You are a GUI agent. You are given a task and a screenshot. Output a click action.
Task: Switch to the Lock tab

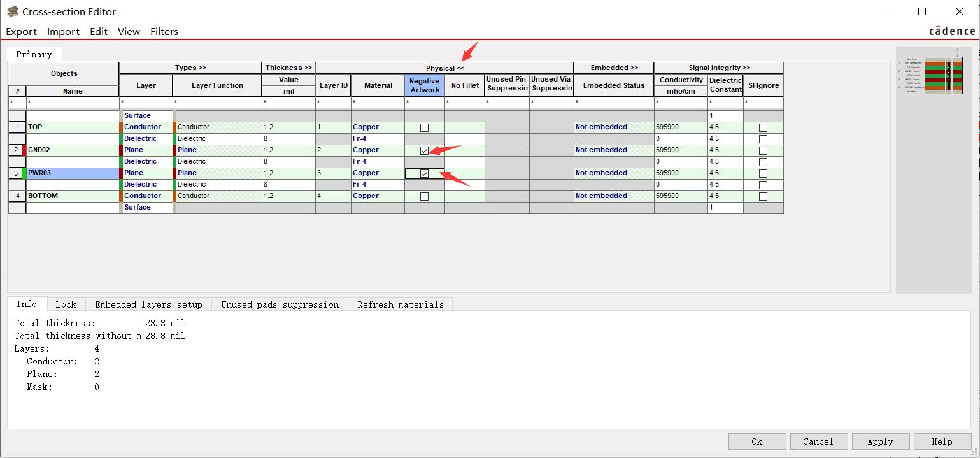pos(66,304)
